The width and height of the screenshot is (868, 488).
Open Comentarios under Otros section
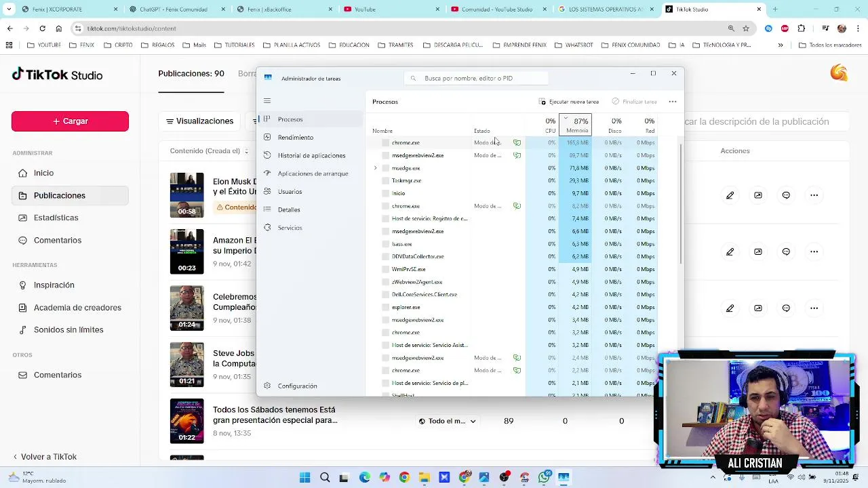tap(70, 375)
